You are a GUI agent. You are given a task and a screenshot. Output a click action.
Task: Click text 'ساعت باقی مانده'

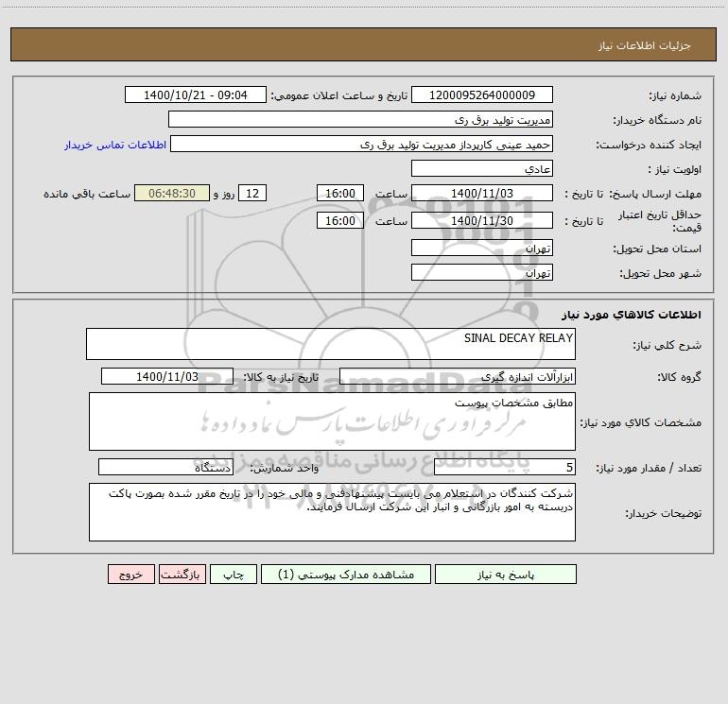87,194
